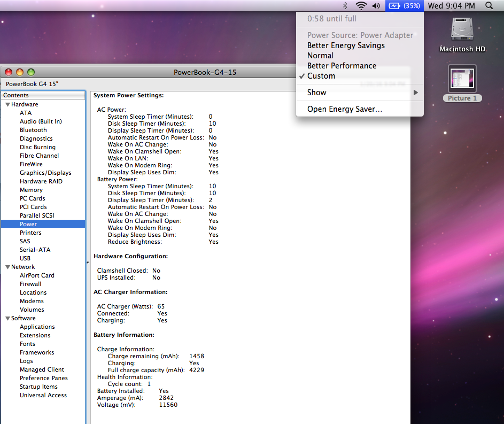
Task: Select the Picture 1 desktop thumbnail
Action: [462, 83]
